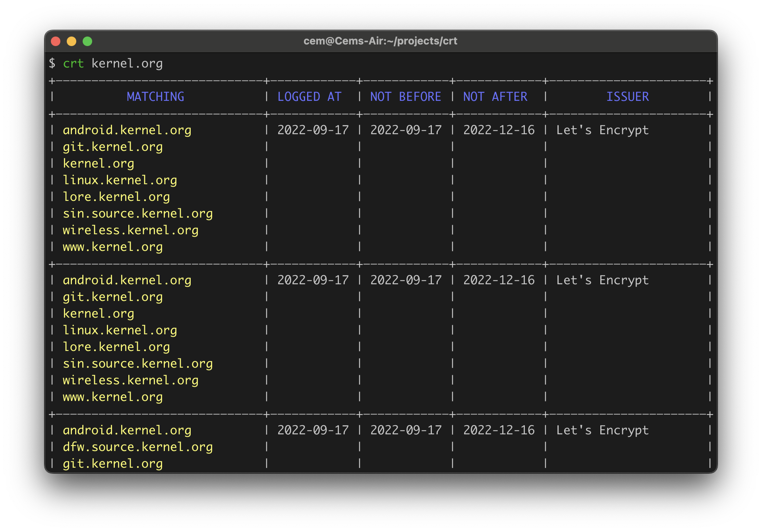Click the first block's LOGGED AT date 2022-09-17
The width and height of the screenshot is (762, 532).
(x=313, y=130)
